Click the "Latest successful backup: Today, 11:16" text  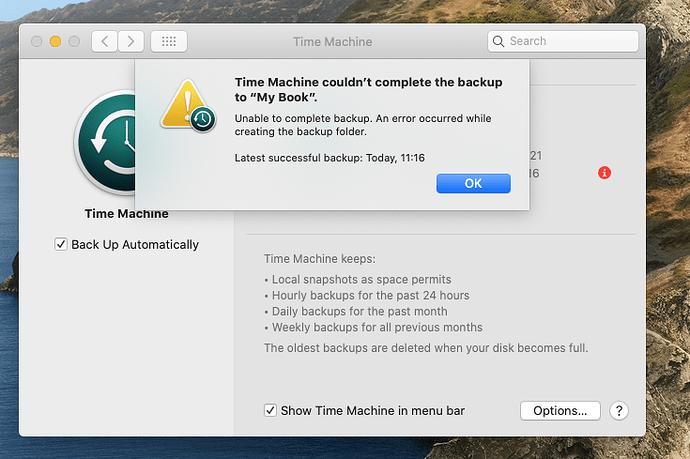[x=330, y=158]
